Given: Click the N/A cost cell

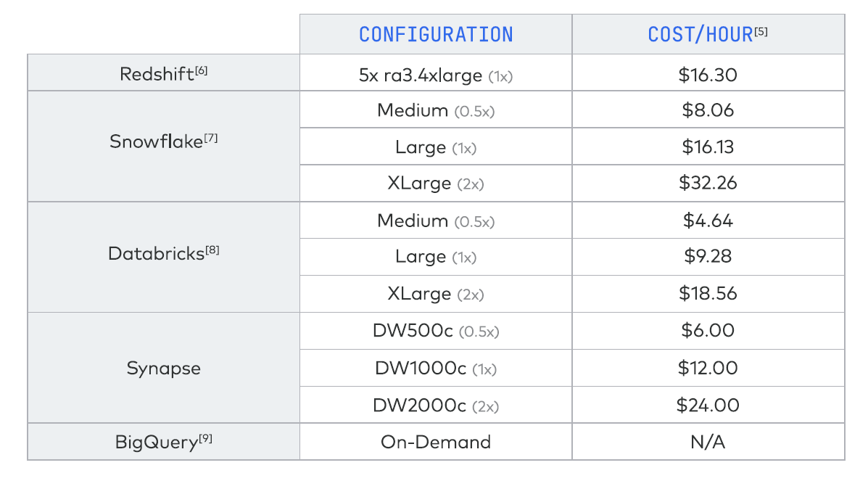Looking at the screenshot, I should [x=708, y=442].
